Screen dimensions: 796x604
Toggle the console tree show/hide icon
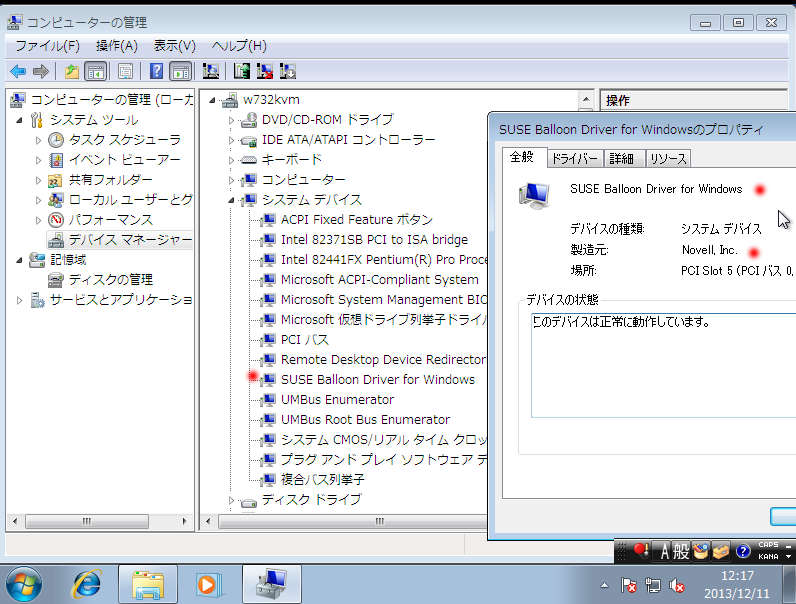tap(95, 72)
